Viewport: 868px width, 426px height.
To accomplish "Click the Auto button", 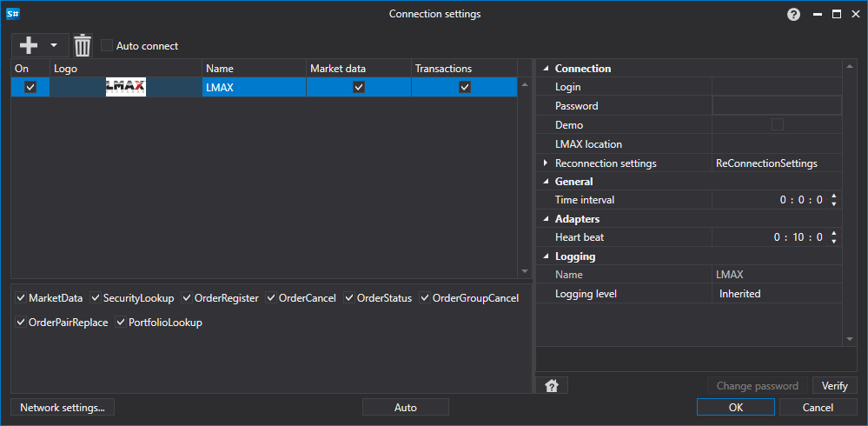I will (x=405, y=407).
